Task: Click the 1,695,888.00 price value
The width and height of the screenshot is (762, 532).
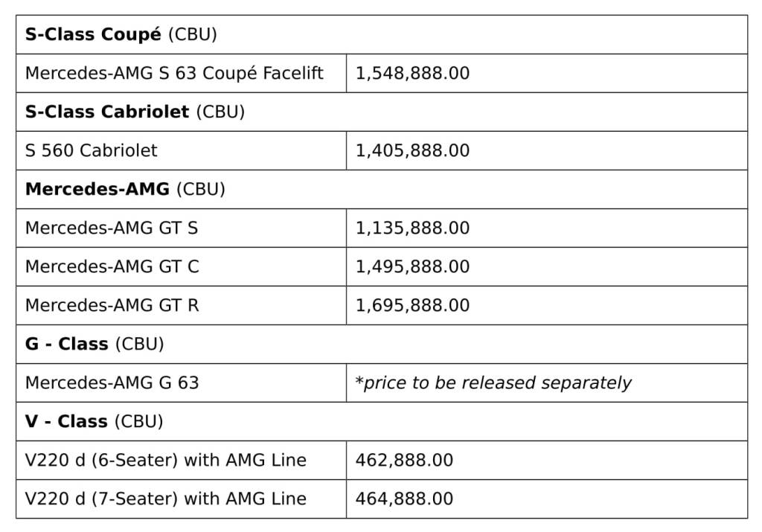Action: [412, 305]
